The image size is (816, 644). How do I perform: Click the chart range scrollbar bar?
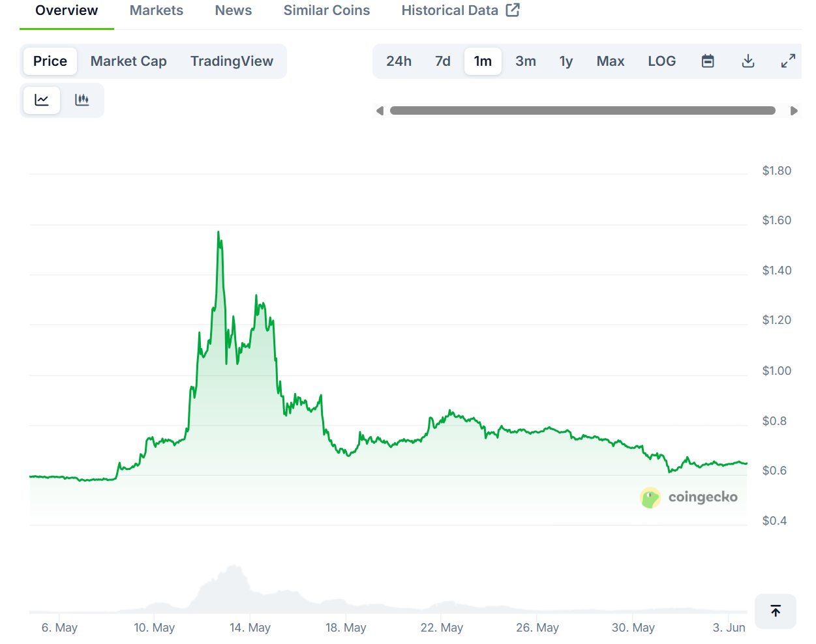click(x=582, y=111)
